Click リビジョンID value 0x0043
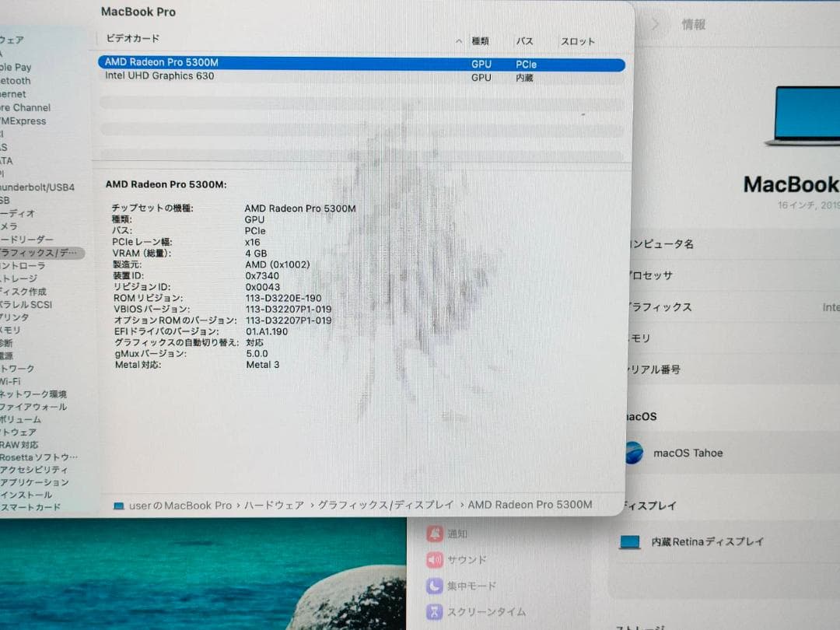 tap(263, 287)
